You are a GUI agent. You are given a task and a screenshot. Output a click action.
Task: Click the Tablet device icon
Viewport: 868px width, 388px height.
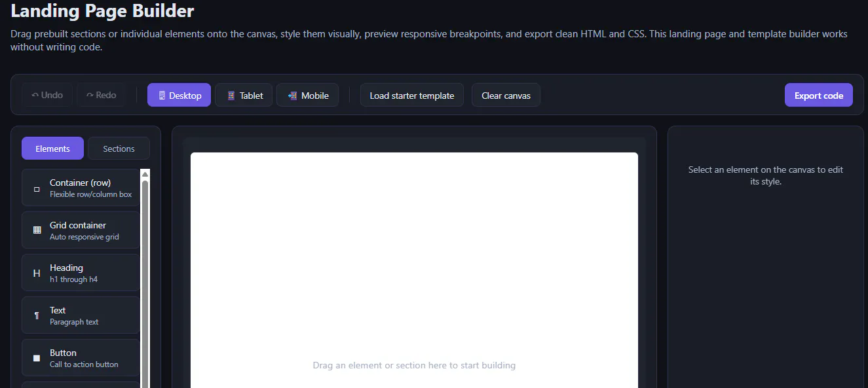coord(231,96)
